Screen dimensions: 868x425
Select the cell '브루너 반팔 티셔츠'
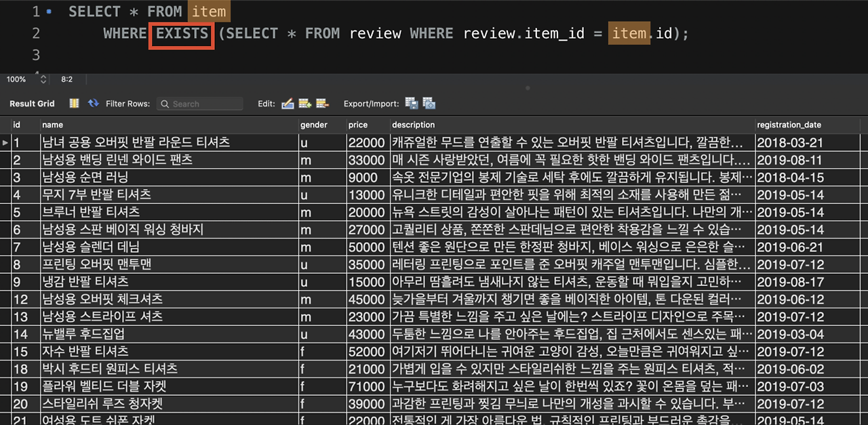(x=169, y=212)
